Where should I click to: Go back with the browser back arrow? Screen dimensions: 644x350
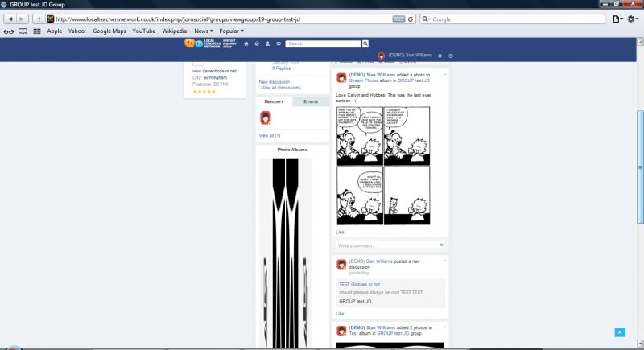[10, 19]
